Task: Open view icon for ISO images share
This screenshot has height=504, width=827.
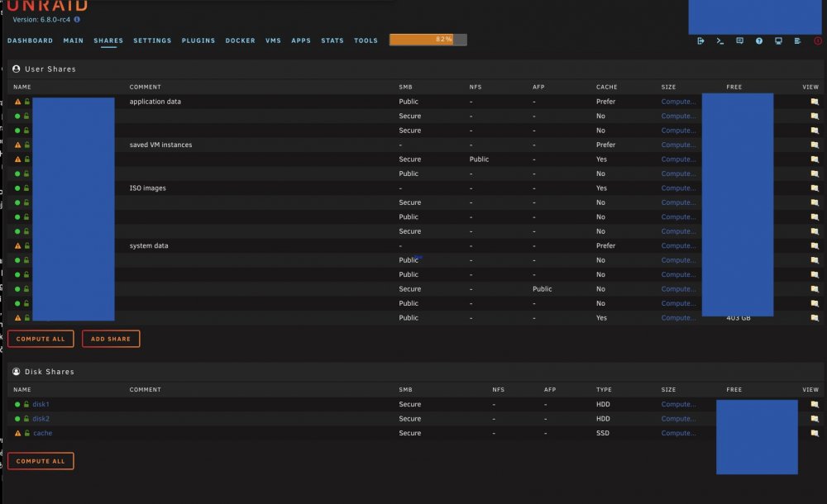Action: 815,188
